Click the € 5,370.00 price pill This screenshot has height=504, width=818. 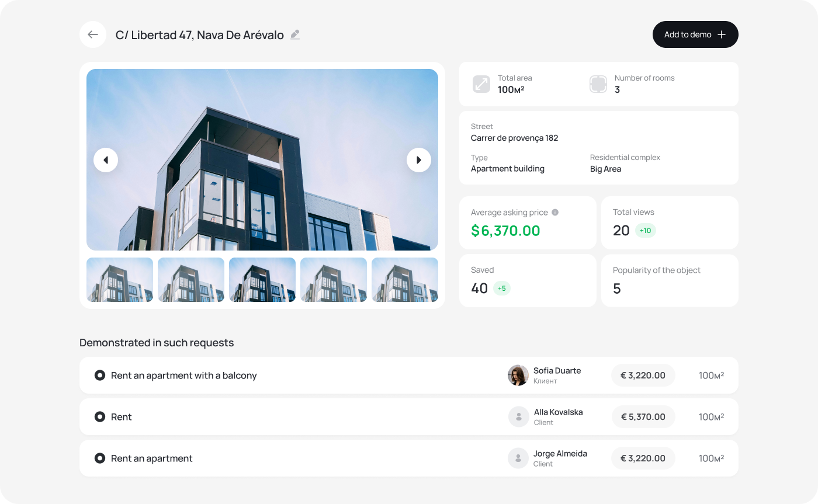point(643,417)
